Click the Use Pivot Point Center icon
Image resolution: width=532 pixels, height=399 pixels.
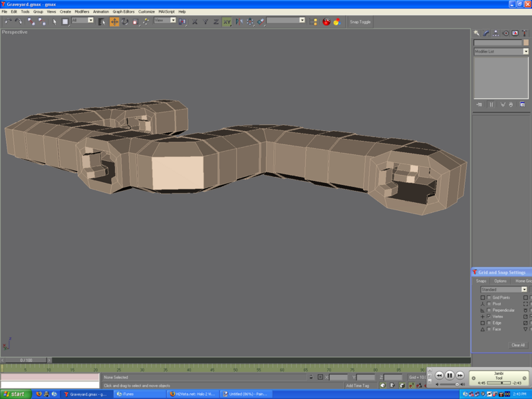[182, 22]
